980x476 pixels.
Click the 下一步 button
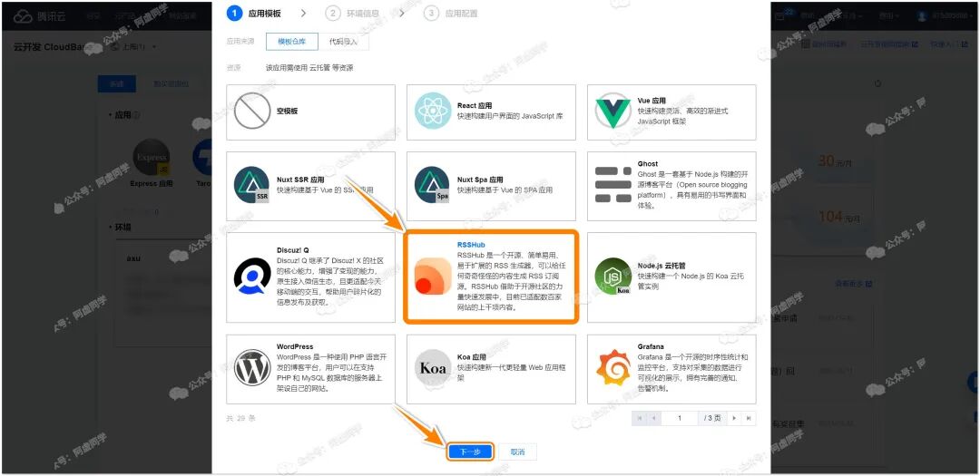tap(471, 452)
